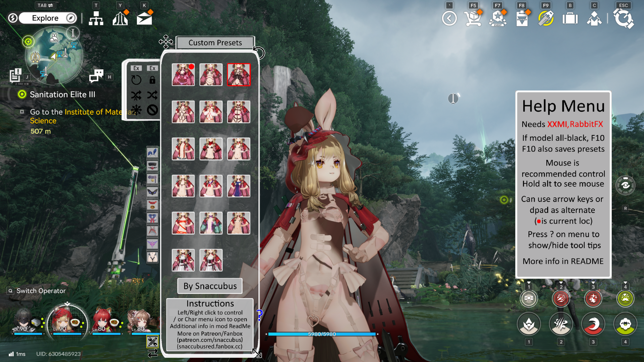Open the mail envelope icon (K)

(x=144, y=18)
